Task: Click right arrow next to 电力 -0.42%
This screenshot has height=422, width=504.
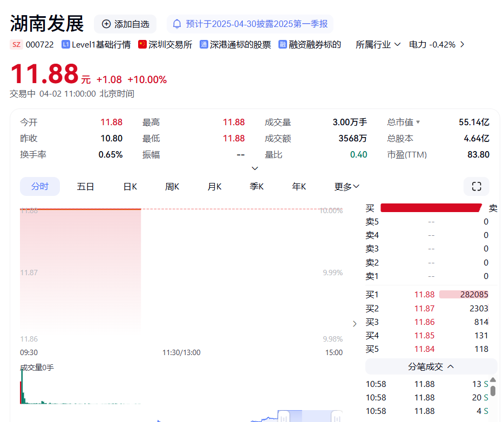Action: (x=462, y=44)
